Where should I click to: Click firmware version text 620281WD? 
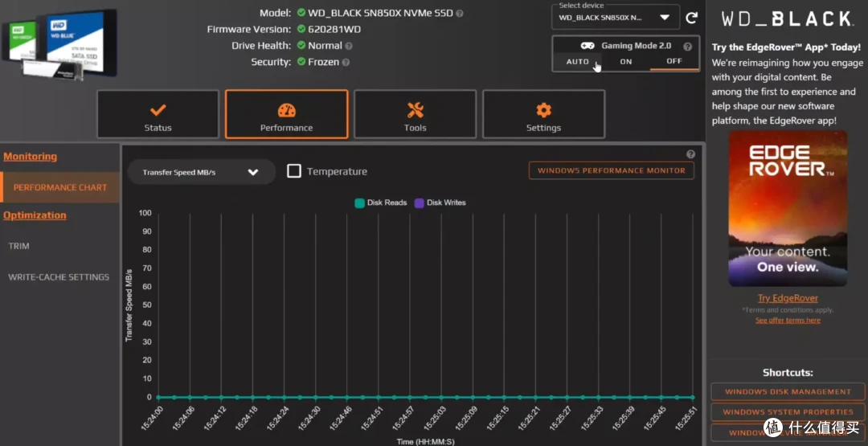pos(334,29)
